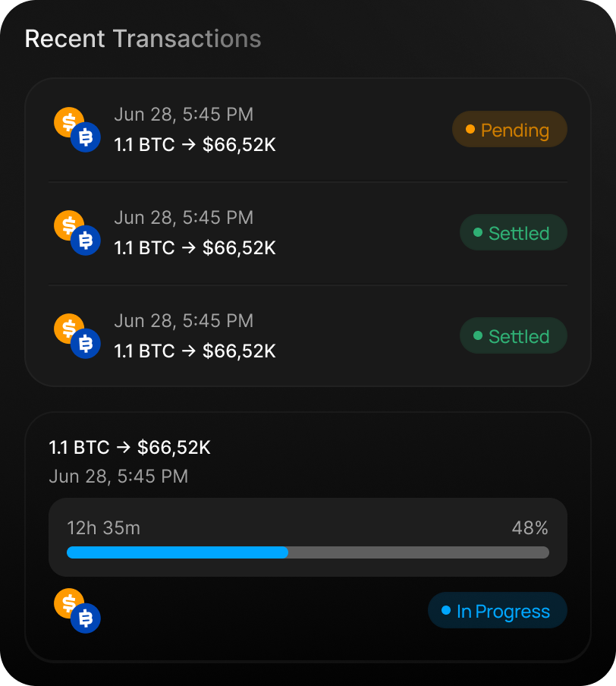Click the 12h 35m remaining time label
This screenshot has width=616, height=686.
coord(103,528)
